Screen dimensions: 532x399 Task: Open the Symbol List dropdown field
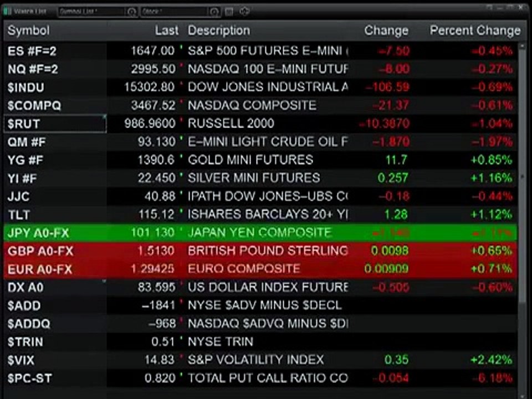pos(98,12)
